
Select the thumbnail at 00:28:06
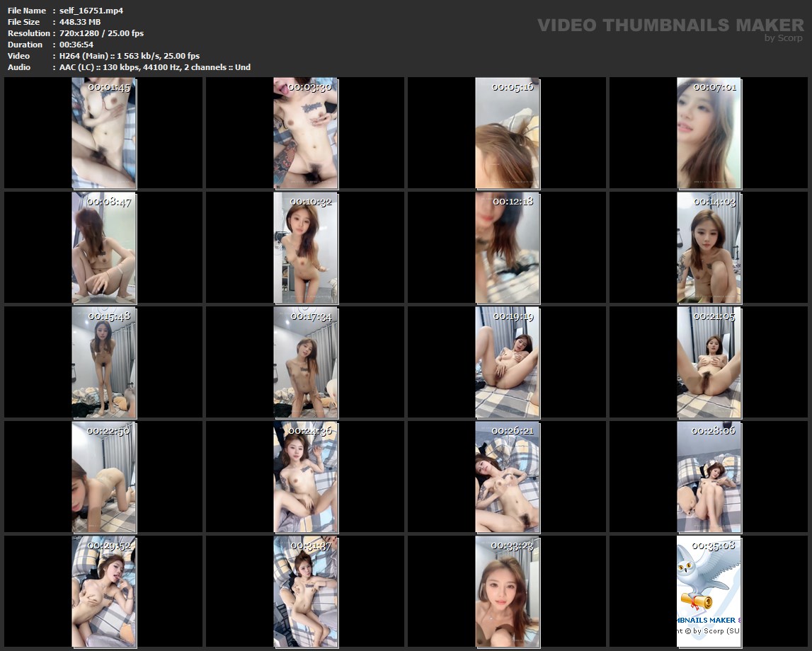(709, 476)
